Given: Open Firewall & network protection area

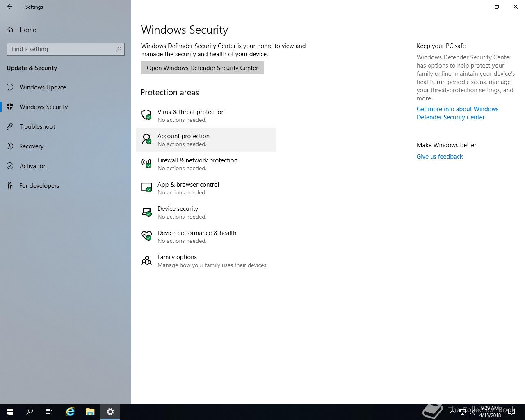Looking at the screenshot, I should [x=206, y=164].
